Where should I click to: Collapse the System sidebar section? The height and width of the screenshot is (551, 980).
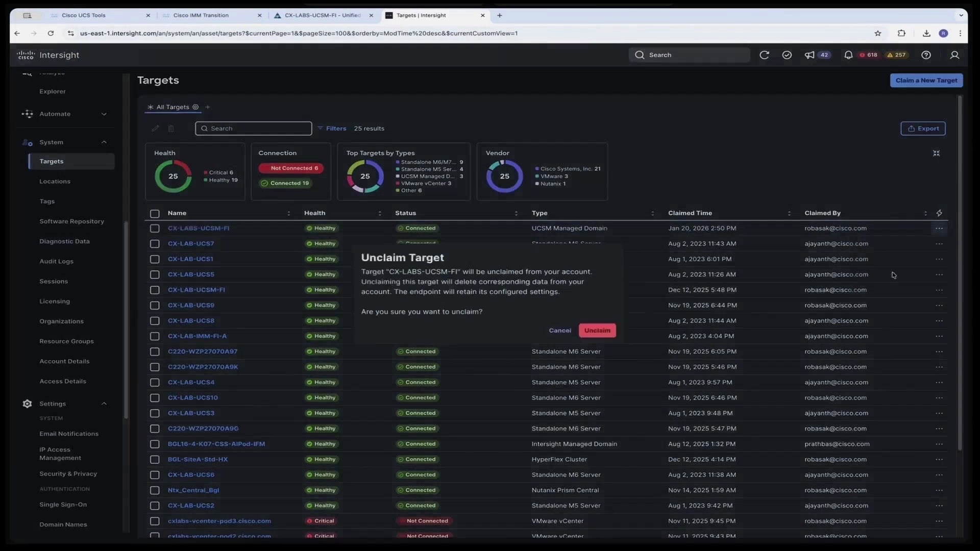[x=104, y=142]
